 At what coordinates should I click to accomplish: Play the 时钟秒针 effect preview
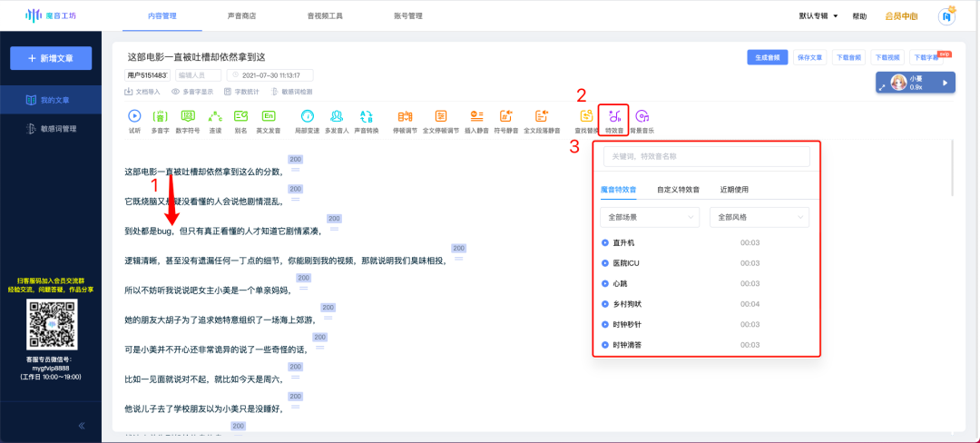604,324
